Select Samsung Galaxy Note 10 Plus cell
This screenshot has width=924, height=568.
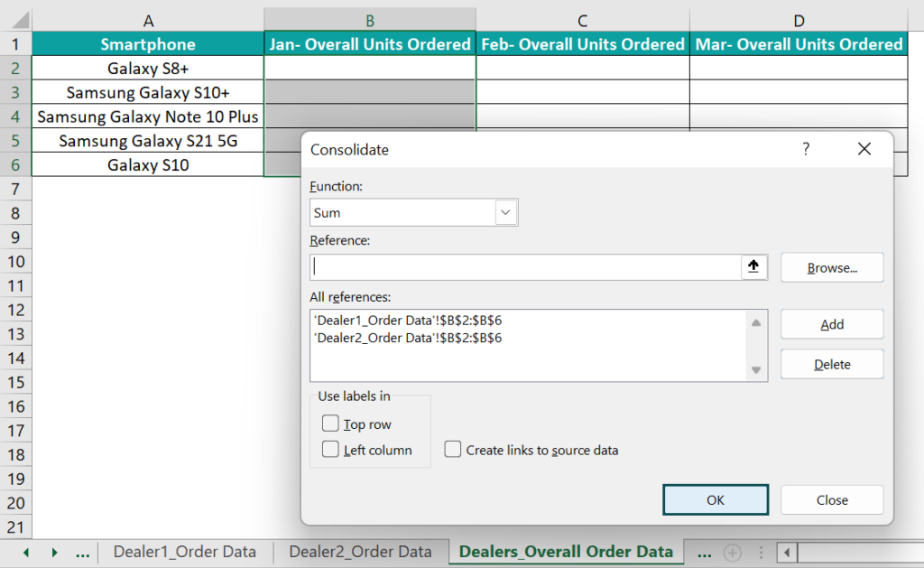pyautogui.click(x=148, y=116)
